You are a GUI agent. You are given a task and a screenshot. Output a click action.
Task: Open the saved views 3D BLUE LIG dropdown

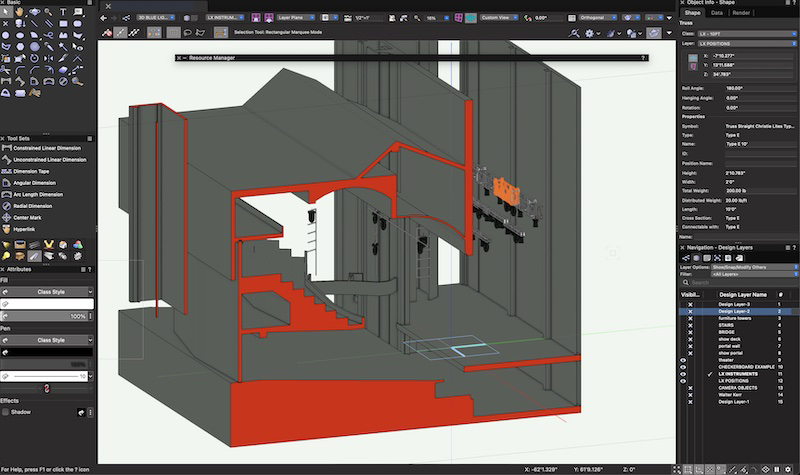(x=156, y=18)
